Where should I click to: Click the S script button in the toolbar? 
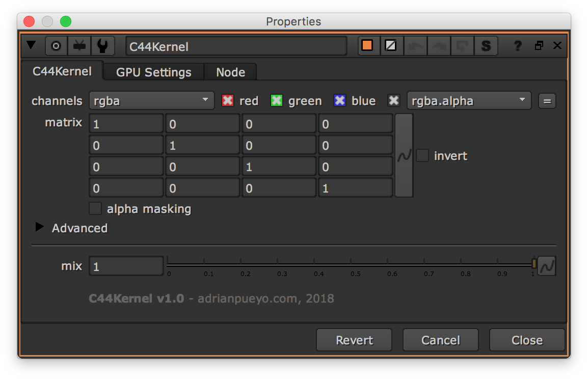pyautogui.click(x=486, y=45)
